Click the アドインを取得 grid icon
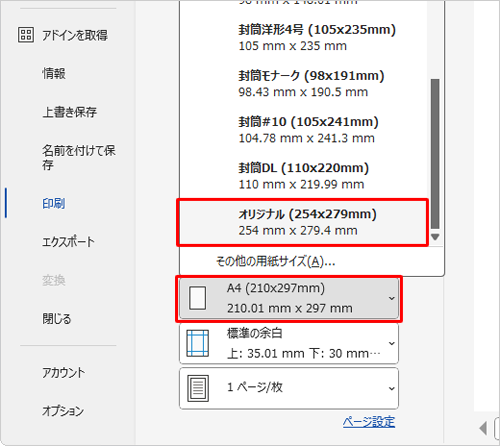This screenshot has width=500, height=446. tap(26, 35)
